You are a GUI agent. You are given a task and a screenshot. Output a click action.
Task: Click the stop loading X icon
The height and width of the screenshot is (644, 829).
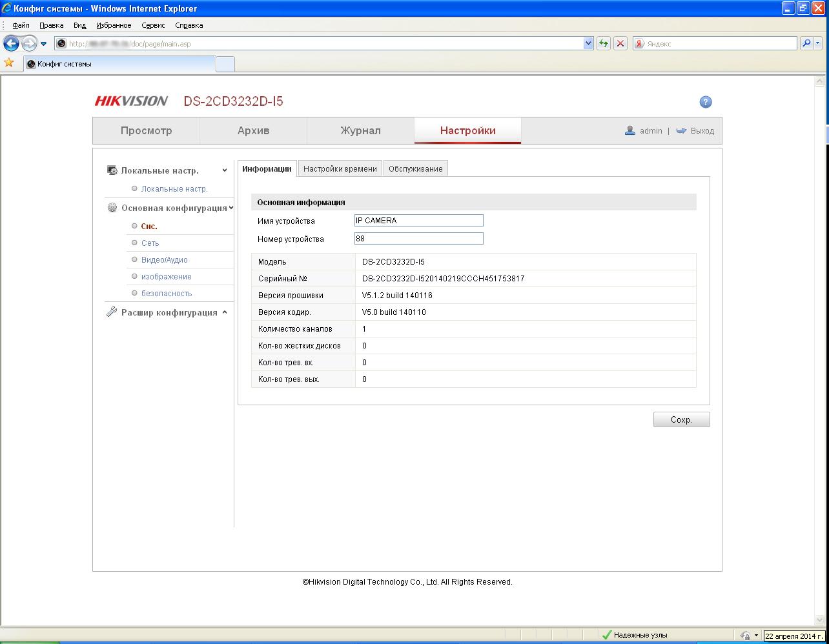pos(620,43)
